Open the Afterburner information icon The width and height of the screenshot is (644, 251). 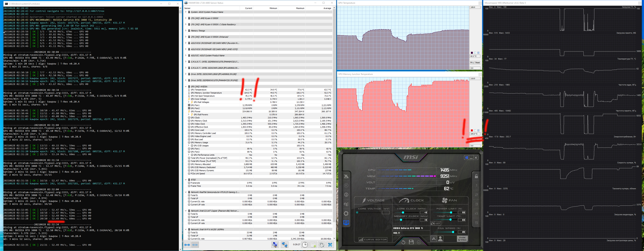tap(346, 195)
